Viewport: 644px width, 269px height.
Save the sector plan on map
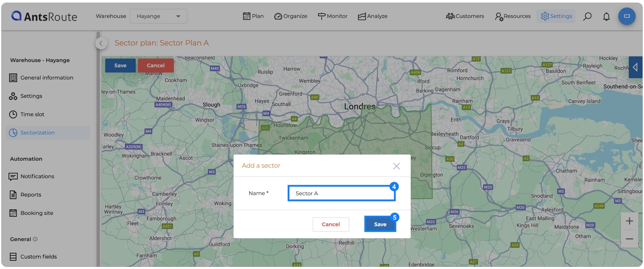tap(120, 66)
